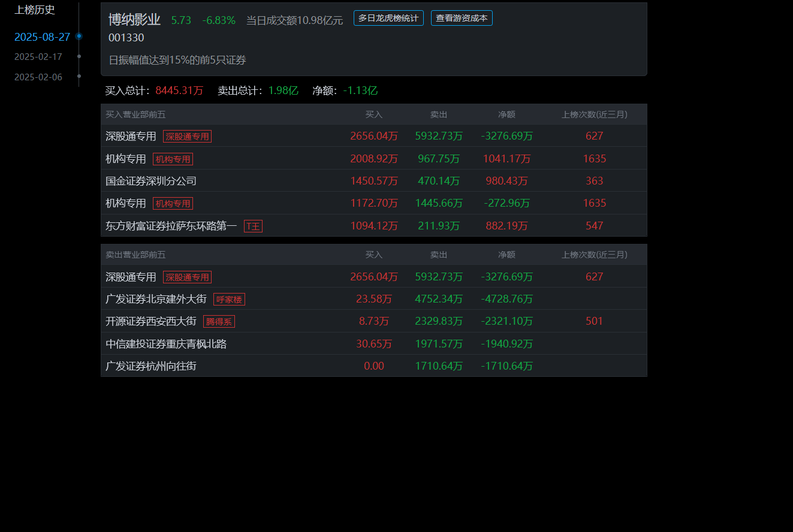Open 中信建投证券重庆青枫北路 broker name

pos(166,344)
